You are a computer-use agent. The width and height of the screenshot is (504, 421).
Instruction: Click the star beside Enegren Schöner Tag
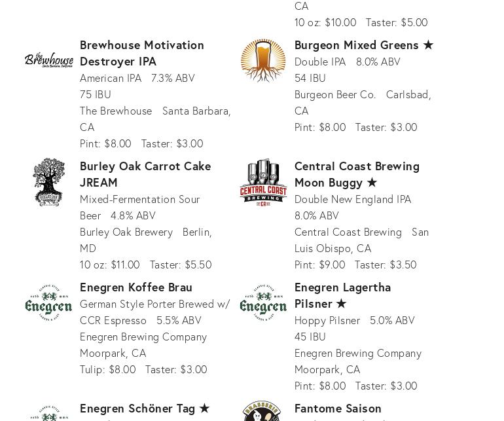(x=204, y=408)
